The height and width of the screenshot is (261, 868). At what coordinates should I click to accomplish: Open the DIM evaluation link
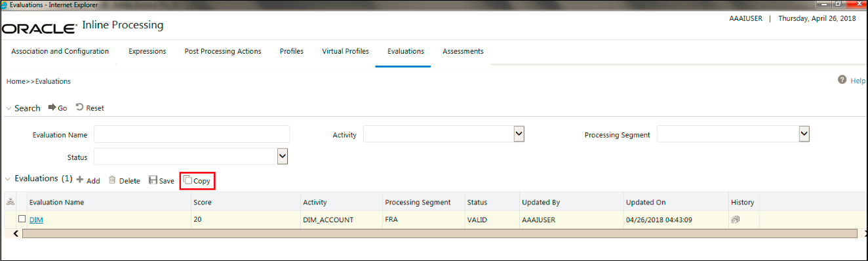point(36,220)
